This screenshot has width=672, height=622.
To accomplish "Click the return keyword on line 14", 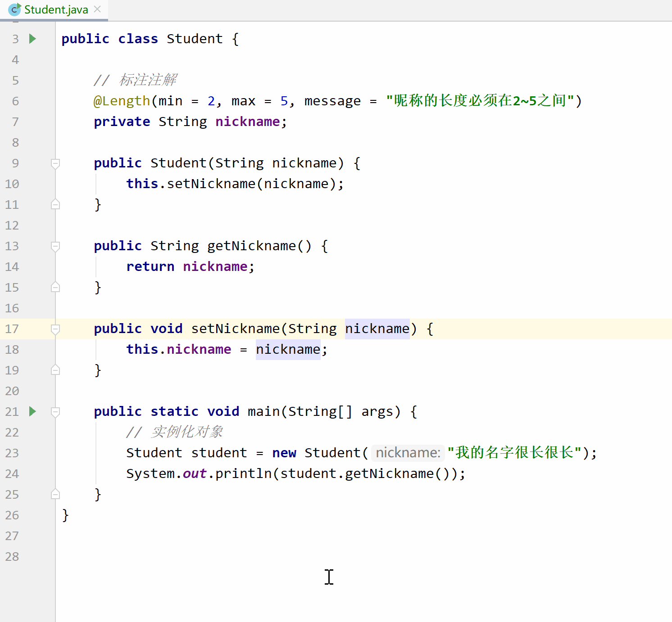I will (150, 266).
